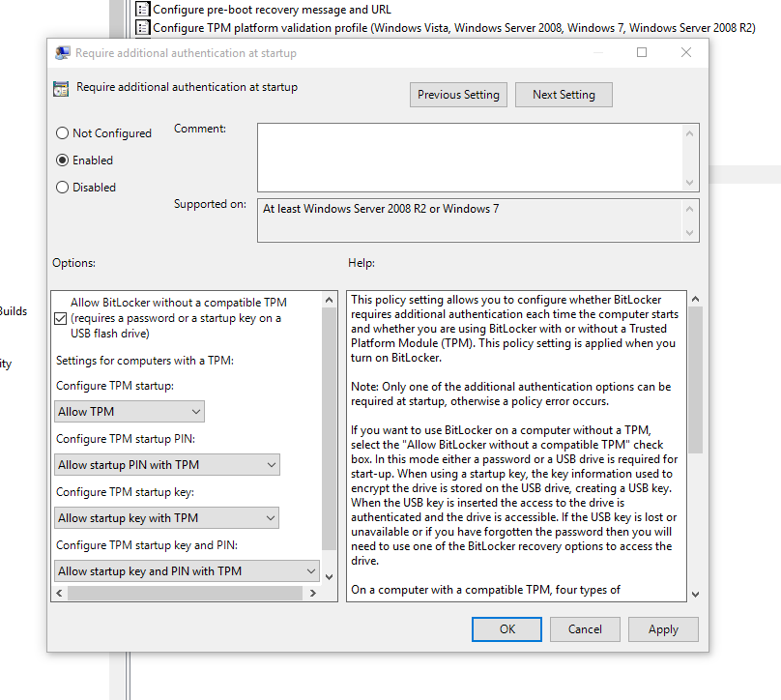The height and width of the screenshot is (700, 781).
Task: Confirm with the OK button
Action: click(x=506, y=629)
